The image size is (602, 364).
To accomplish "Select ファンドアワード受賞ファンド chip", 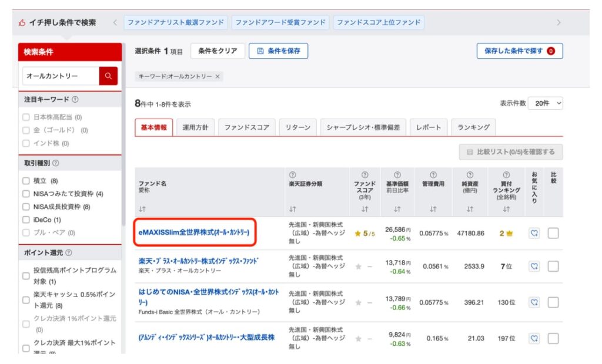I will (x=280, y=22).
